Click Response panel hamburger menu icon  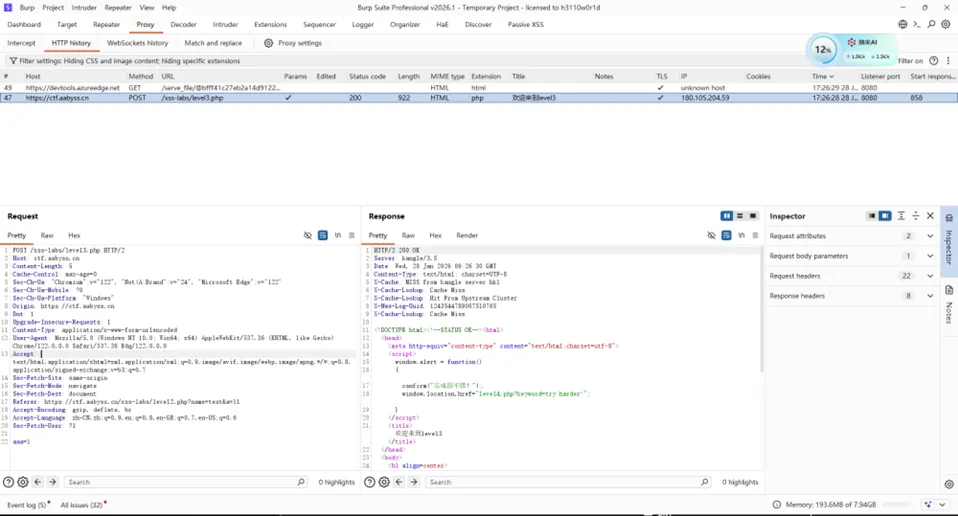point(755,235)
